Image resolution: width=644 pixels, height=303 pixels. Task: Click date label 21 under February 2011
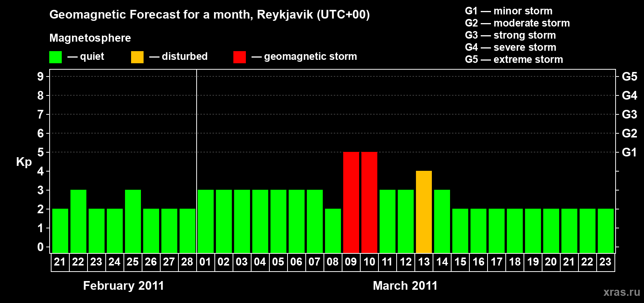coord(60,262)
